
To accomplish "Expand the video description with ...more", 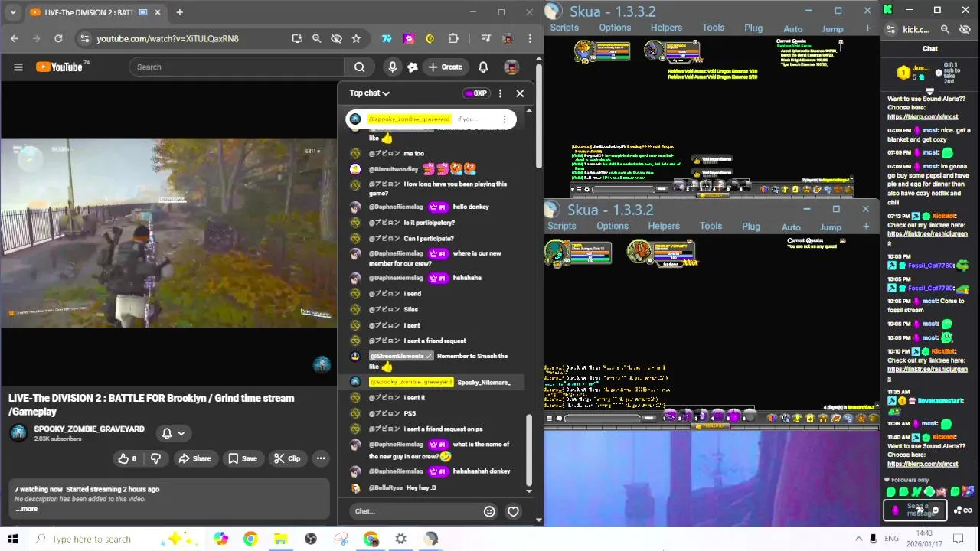I will click(26, 509).
